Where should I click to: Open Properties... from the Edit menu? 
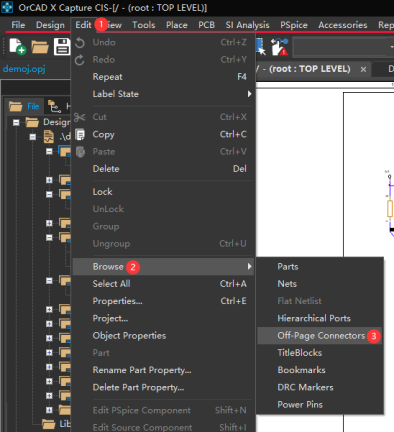163,301
